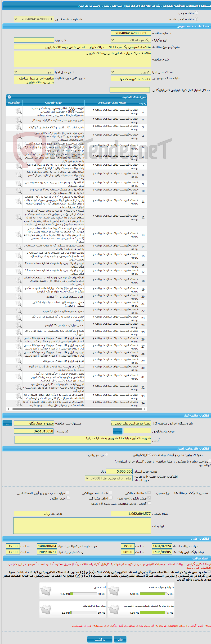The image size is (211, 644).
Task: Toggle the گواهی خالص مطالبات checkbox
Action: tap(149, 503)
